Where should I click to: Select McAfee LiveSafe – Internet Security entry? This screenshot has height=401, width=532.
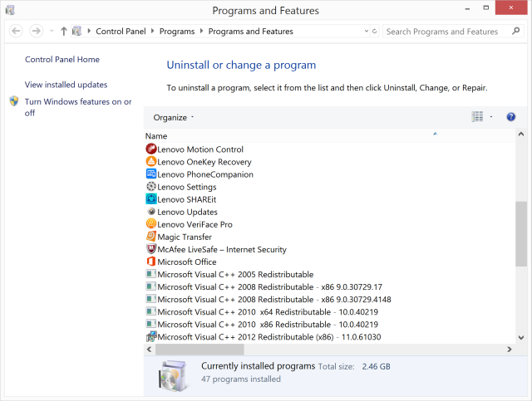pos(222,249)
